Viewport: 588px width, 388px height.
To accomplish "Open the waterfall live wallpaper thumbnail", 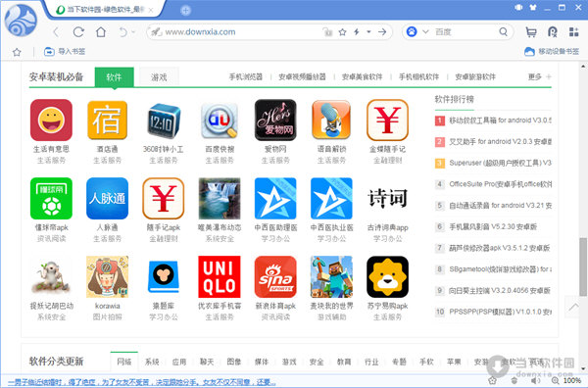I will click(220, 198).
